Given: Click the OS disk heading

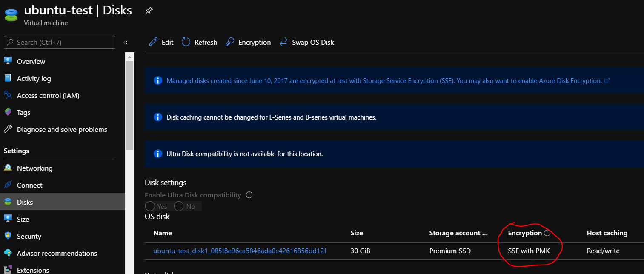Looking at the screenshot, I should point(157,217).
